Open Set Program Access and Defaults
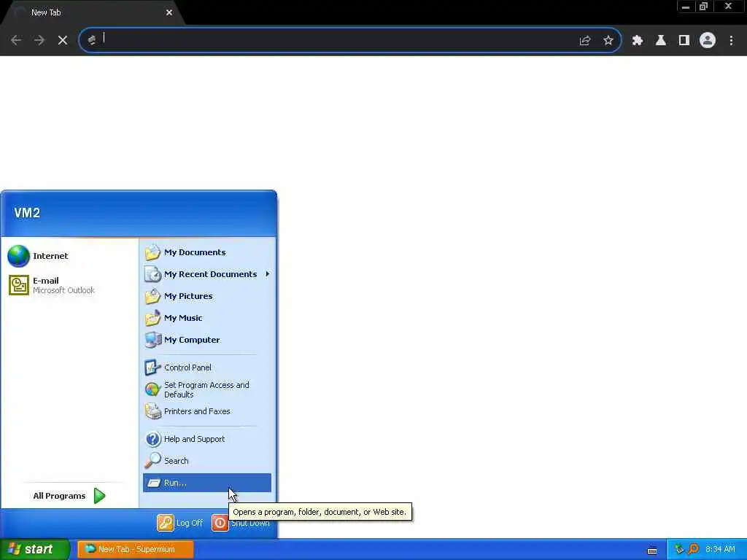 coord(207,389)
